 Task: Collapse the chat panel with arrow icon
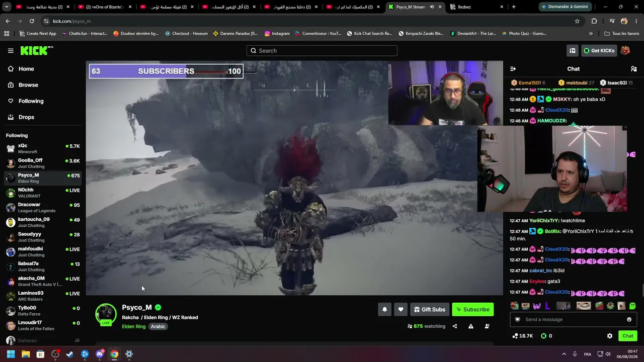[513, 69]
